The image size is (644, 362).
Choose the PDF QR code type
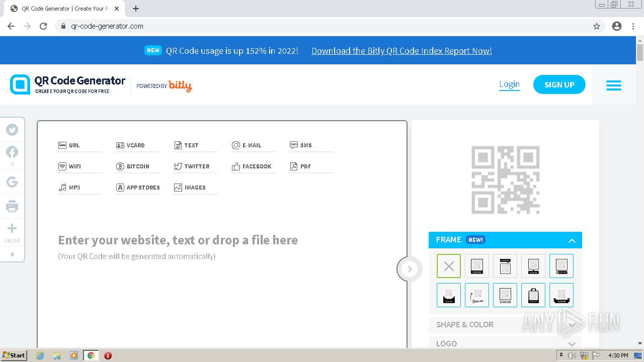point(311,166)
